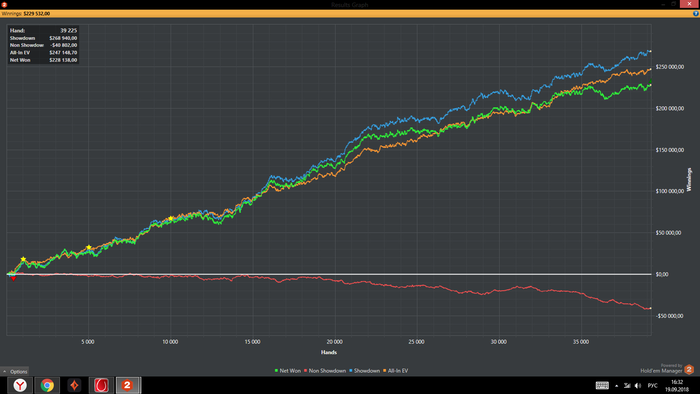Click the Hand 39 225 stats row
The image size is (700, 394).
point(43,30)
